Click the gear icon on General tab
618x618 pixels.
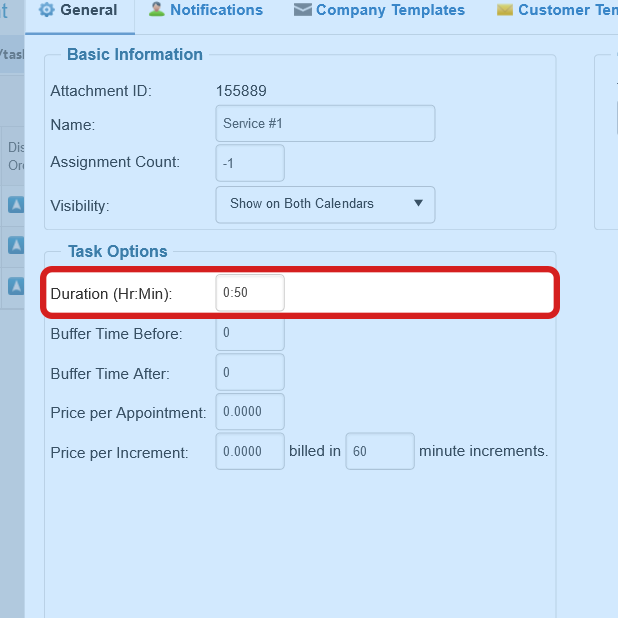[46, 10]
